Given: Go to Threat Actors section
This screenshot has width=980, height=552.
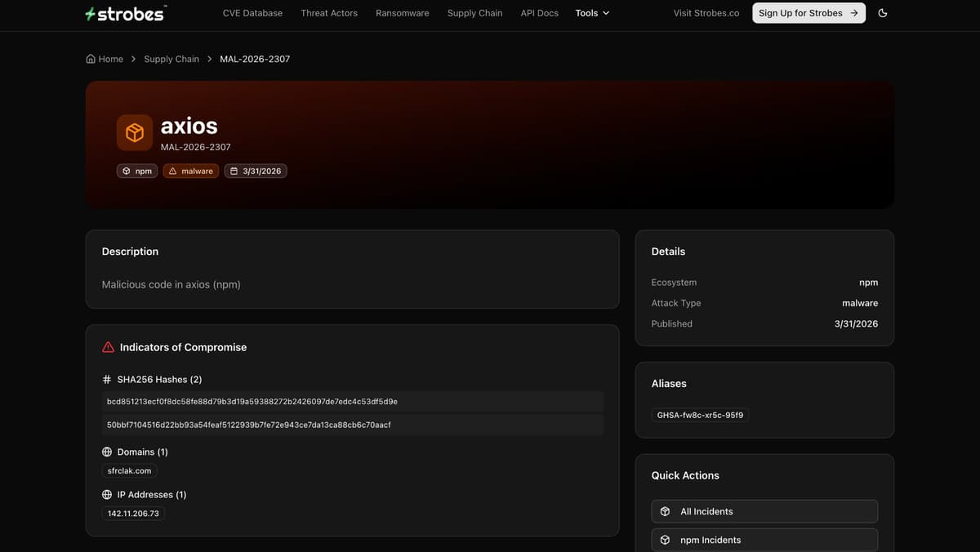Looking at the screenshot, I should coord(329,13).
